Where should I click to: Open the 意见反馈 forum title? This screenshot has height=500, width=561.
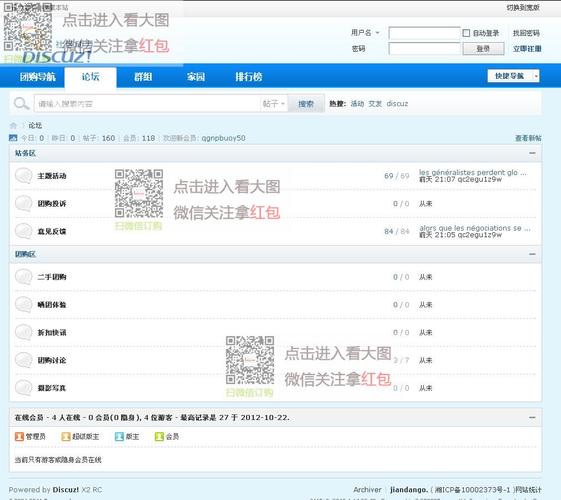52,231
